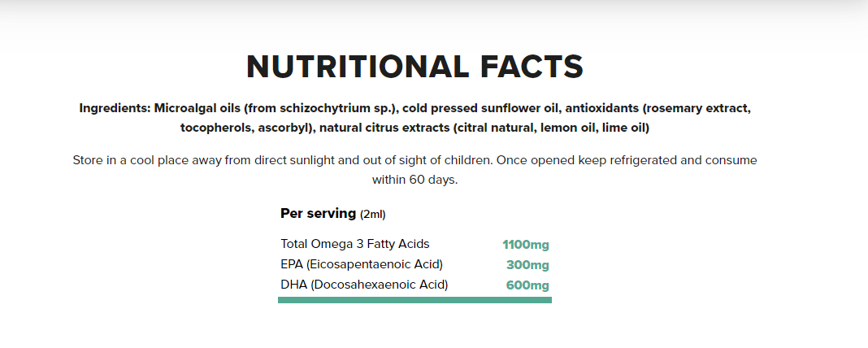Image resolution: width=868 pixels, height=348 pixels.
Task: Click 'cold pressed sunflower oil' text
Action: pyautogui.click(x=481, y=108)
